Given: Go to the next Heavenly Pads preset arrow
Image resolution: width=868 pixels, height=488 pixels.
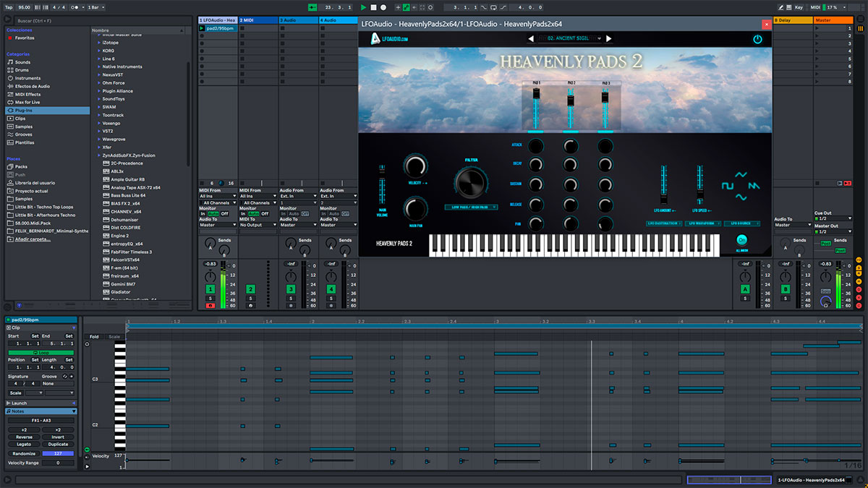Looking at the screenshot, I should pos(608,38).
